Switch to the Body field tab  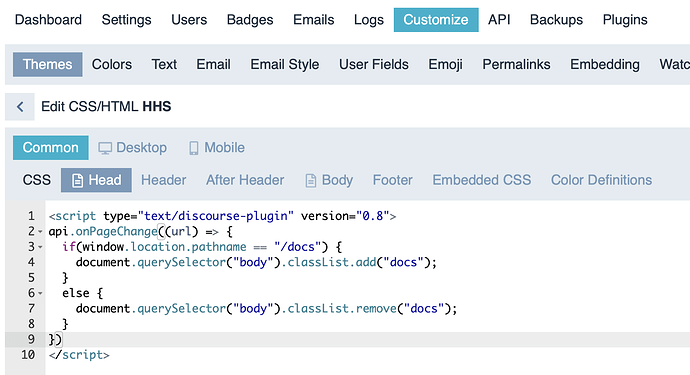pyautogui.click(x=329, y=180)
